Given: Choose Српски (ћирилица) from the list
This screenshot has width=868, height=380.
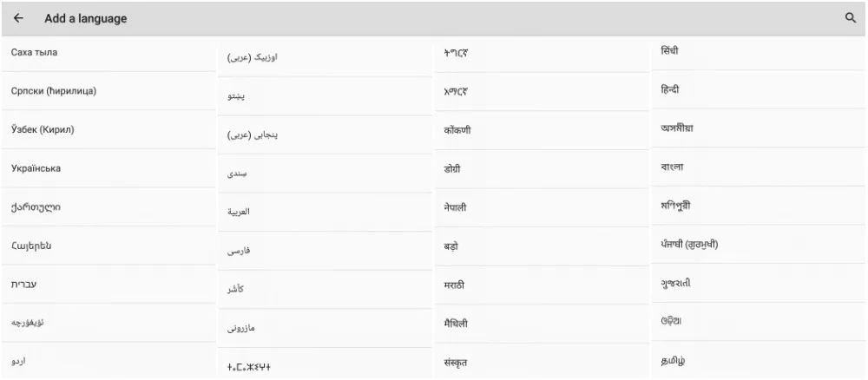Looking at the screenshot, I should (x=108, y=91).
